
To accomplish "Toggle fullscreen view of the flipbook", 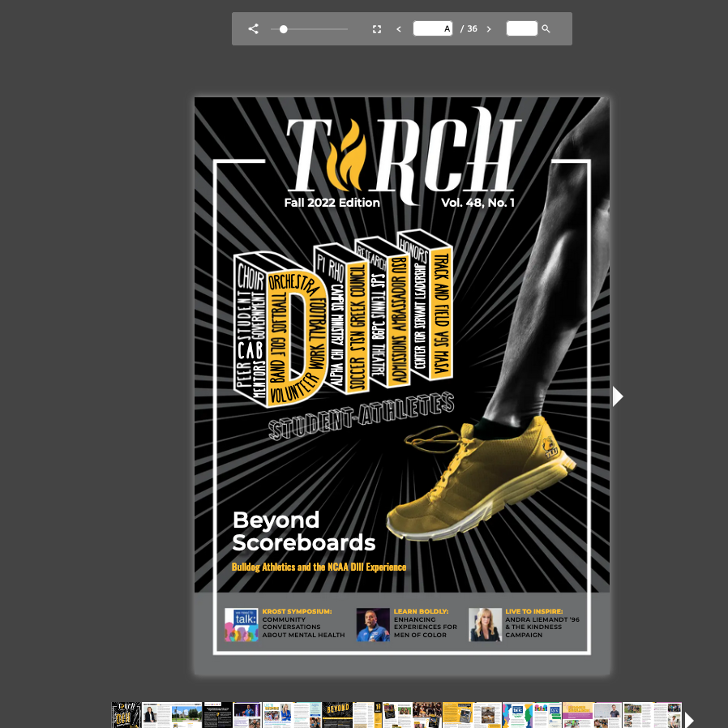I will pyautogui.click(x=377, y=29).
